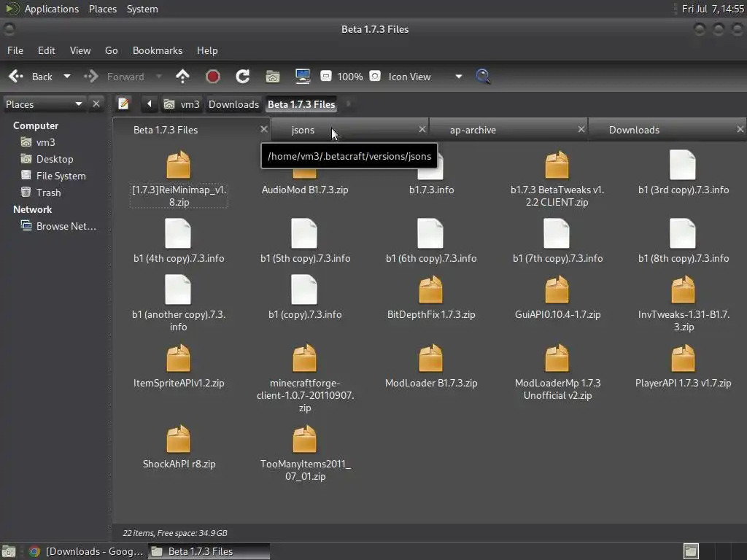Go up to the parent folder
The image size is (747, 560).
pos(182,76)
